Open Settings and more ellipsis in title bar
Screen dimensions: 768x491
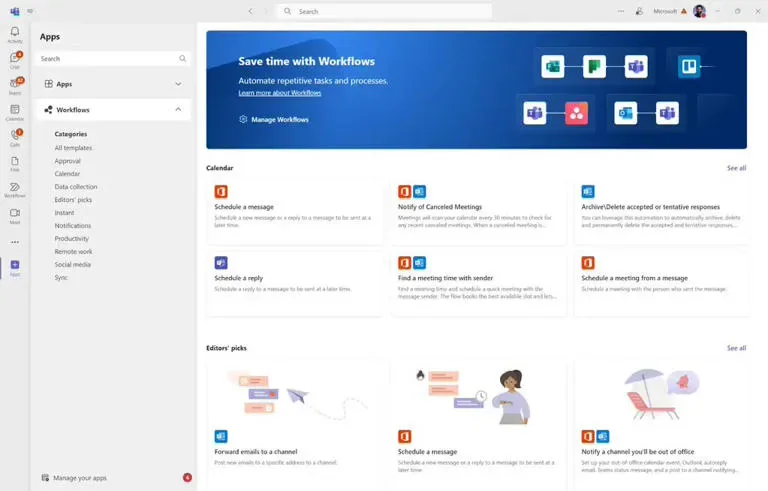pyautogui.click(x=621, y=11)
